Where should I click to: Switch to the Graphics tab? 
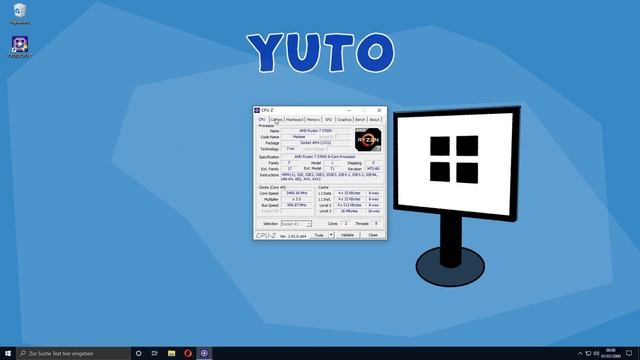tap(344, 120)
